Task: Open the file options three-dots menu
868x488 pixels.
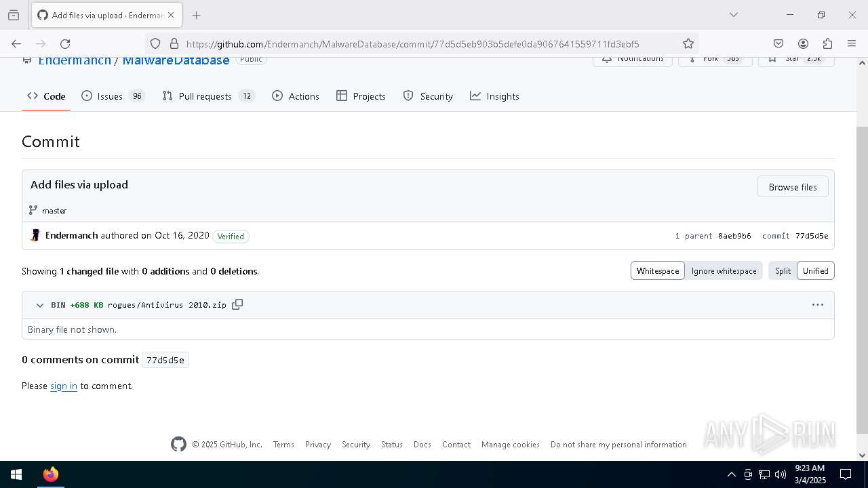Action: (x=818, y=305)
